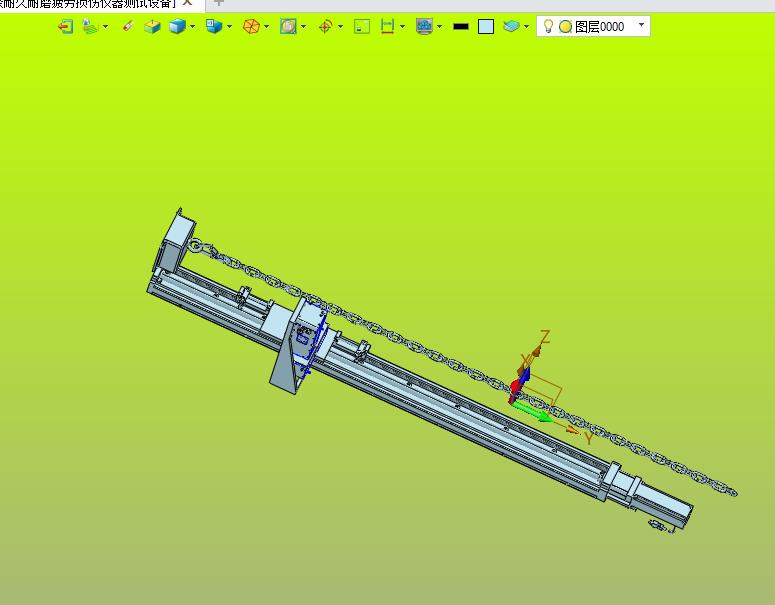Select the ring at chain's upper end

195,246
